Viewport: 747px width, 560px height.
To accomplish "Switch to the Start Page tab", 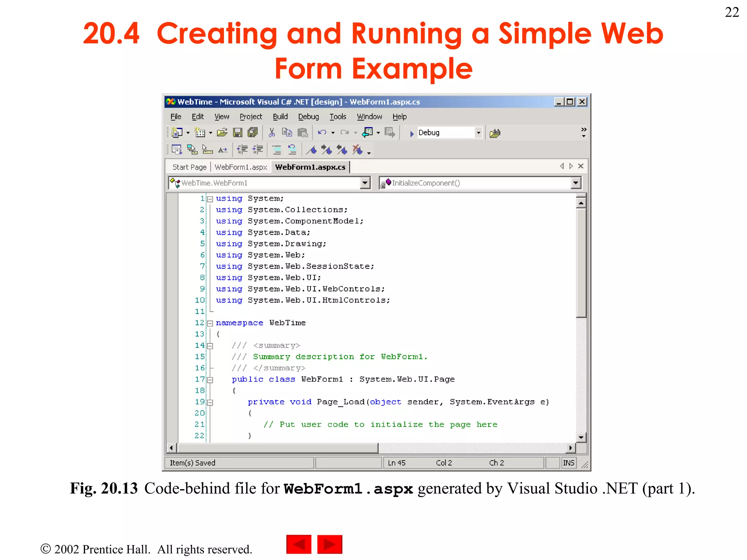I will coord(189,167).
